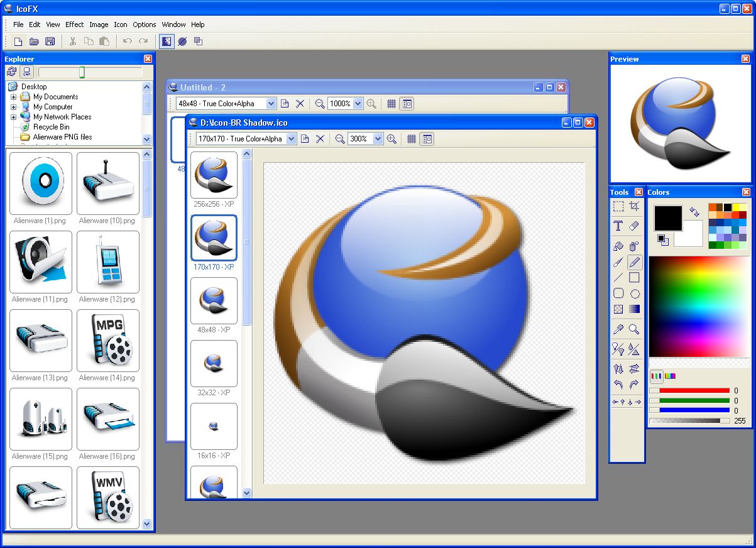Toggle the image list sidebar in Untitled - 2 window
Image resolution: width=756 pixels, height=548 pixels.
(407, 104)
